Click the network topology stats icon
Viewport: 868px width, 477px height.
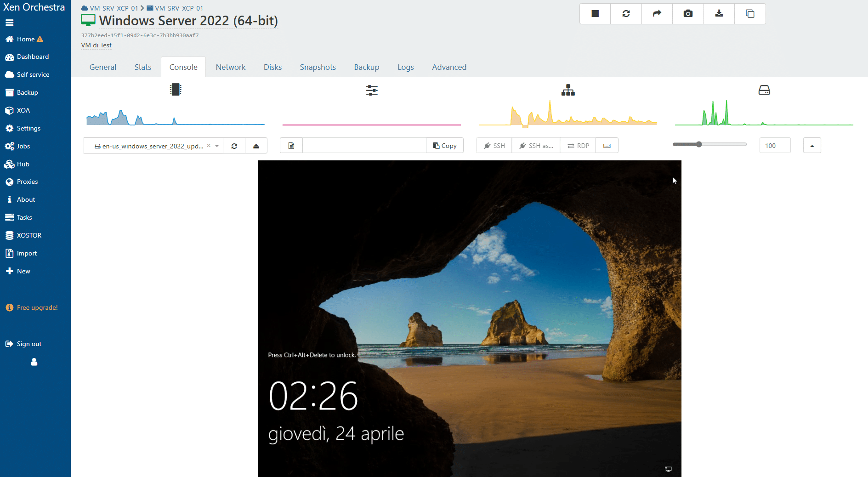click(x=568, y=90)
